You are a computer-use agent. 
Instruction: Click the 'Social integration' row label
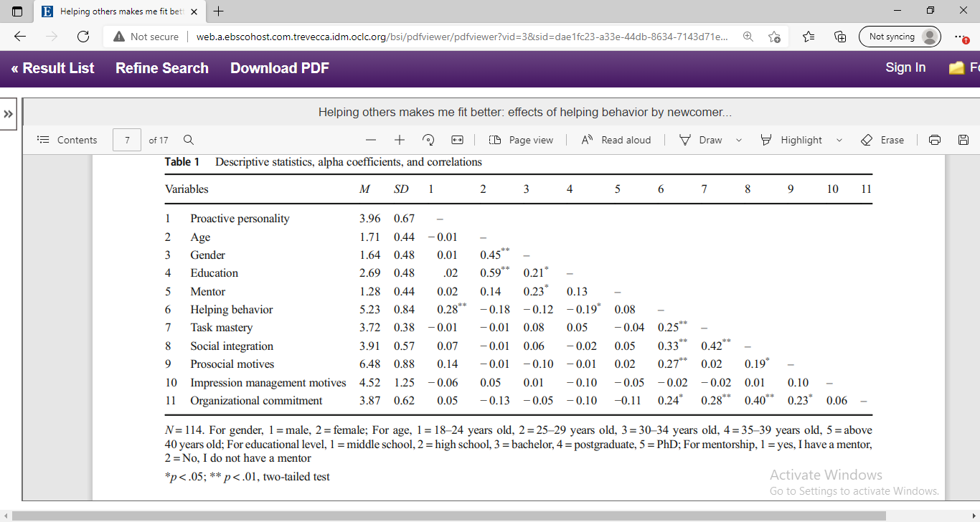pos(232,346)
